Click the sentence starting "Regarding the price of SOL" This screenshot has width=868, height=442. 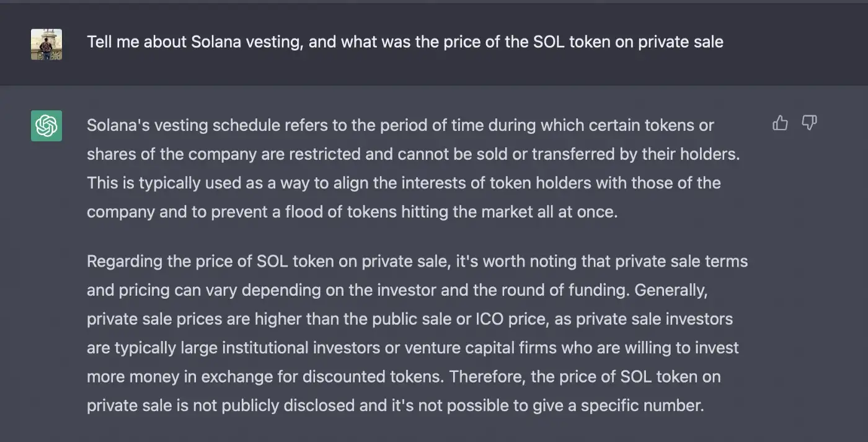coord(417,262)
